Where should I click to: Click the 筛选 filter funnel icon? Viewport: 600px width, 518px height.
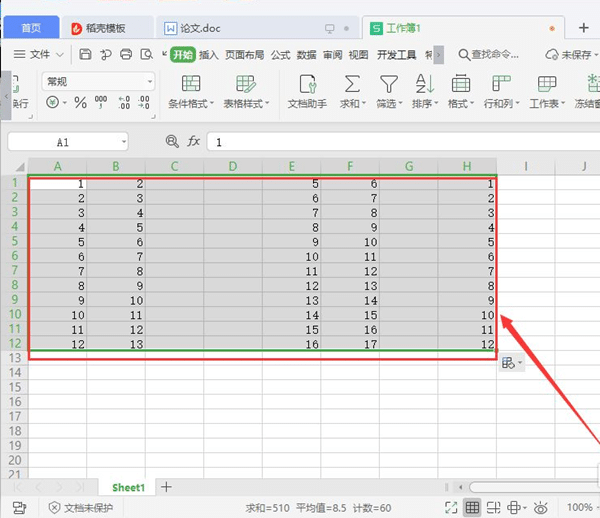click(388, 84)
